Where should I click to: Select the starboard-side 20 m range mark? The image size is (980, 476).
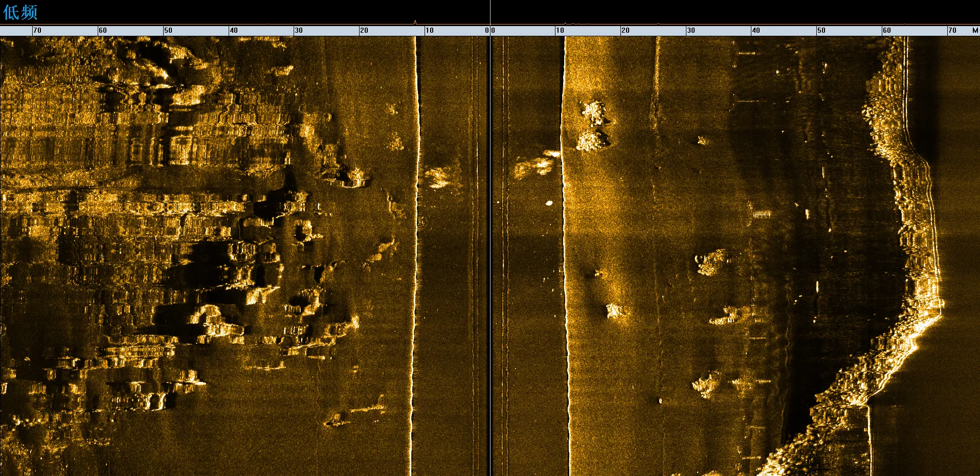click(626, 31)
